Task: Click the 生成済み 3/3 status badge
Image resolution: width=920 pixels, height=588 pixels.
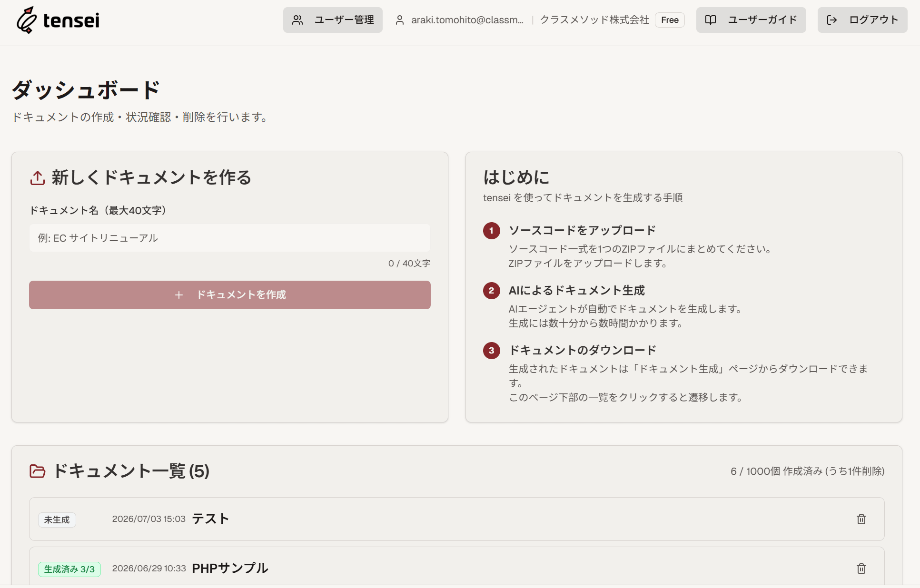Action: point(69,569)
